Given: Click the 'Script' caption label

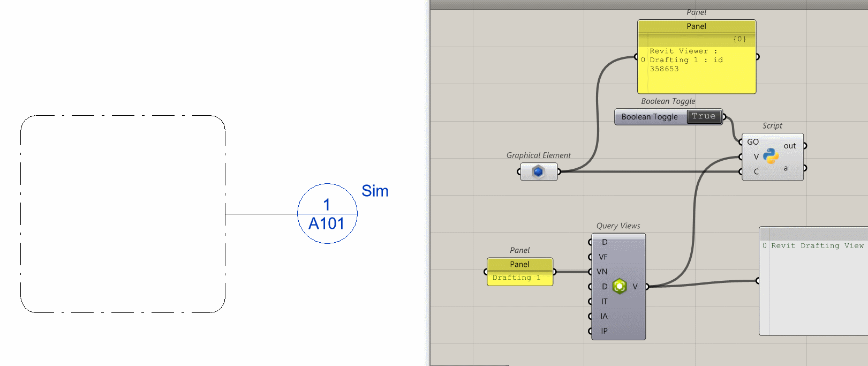Looking at the screenshot, I should [x=772, y=126].
